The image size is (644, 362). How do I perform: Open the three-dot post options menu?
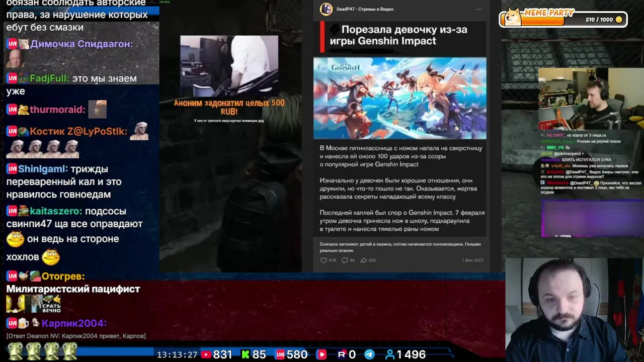[x=479, y=9]
